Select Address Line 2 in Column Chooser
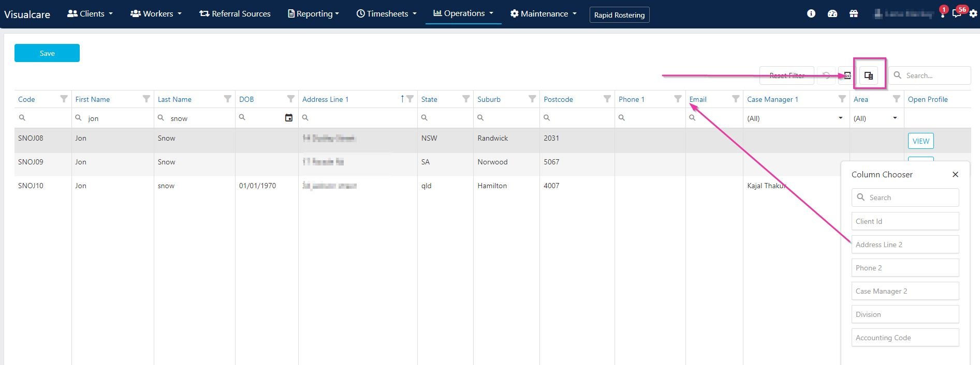980x365 pixels. point(905,245)
